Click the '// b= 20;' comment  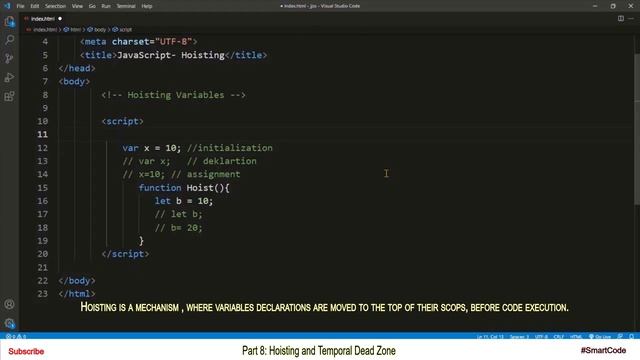point(178,227)
